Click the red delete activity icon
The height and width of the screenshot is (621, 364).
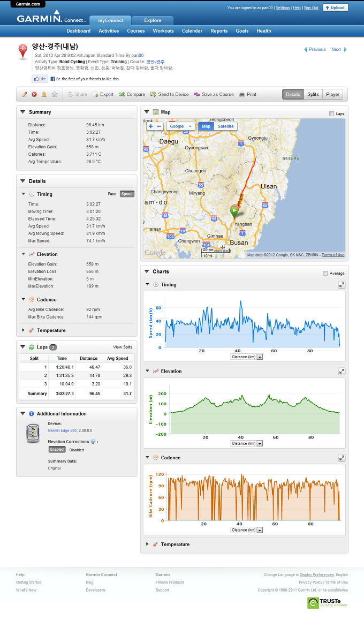click(x=34, y=94)
